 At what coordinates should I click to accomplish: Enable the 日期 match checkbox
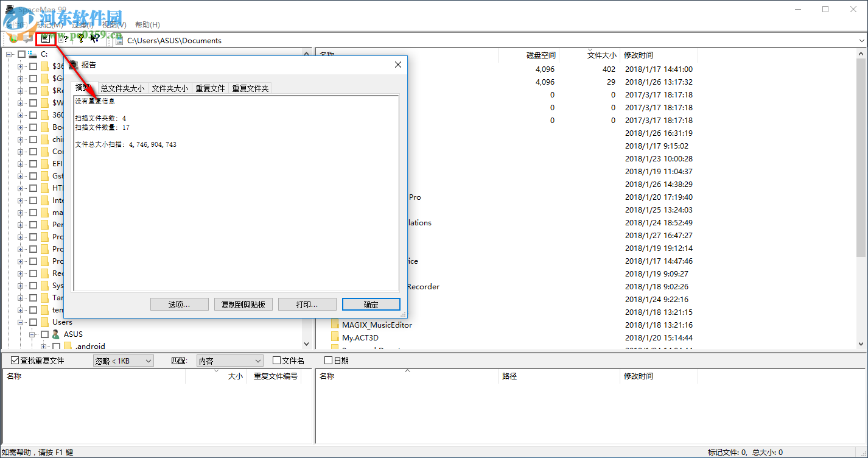329,361
